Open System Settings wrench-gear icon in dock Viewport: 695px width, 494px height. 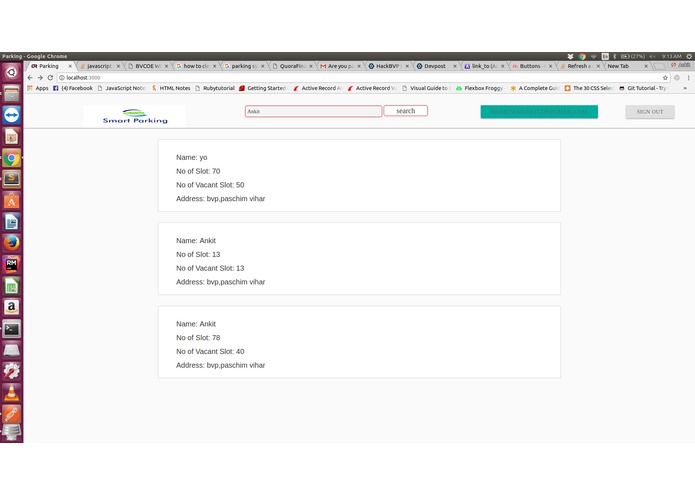tap(12, 371)
